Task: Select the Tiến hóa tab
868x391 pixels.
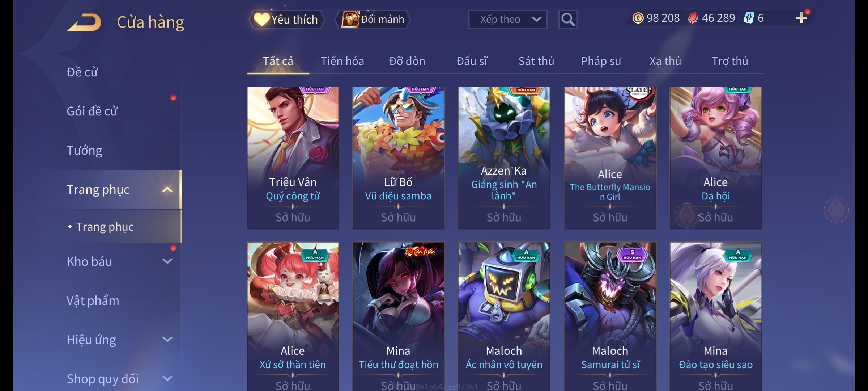Action: pos(342,61)
